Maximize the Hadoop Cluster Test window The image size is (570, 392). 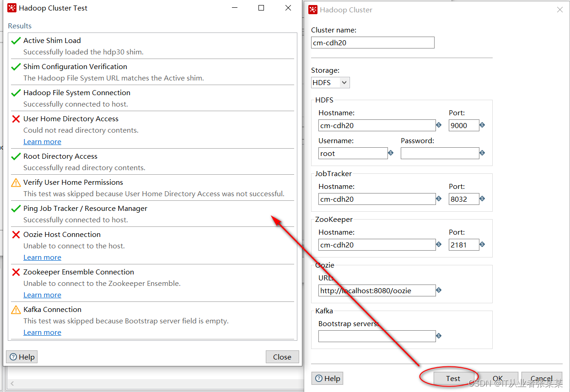point(261,8)
